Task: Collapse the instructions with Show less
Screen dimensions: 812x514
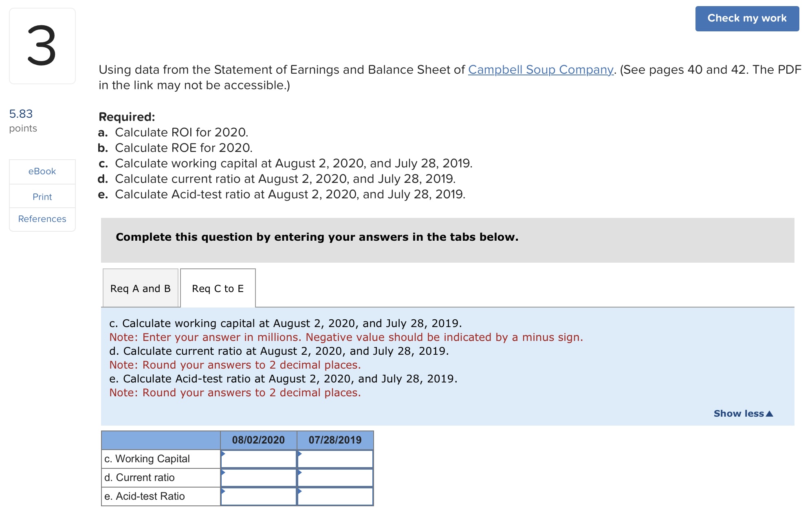Action: 743,413
